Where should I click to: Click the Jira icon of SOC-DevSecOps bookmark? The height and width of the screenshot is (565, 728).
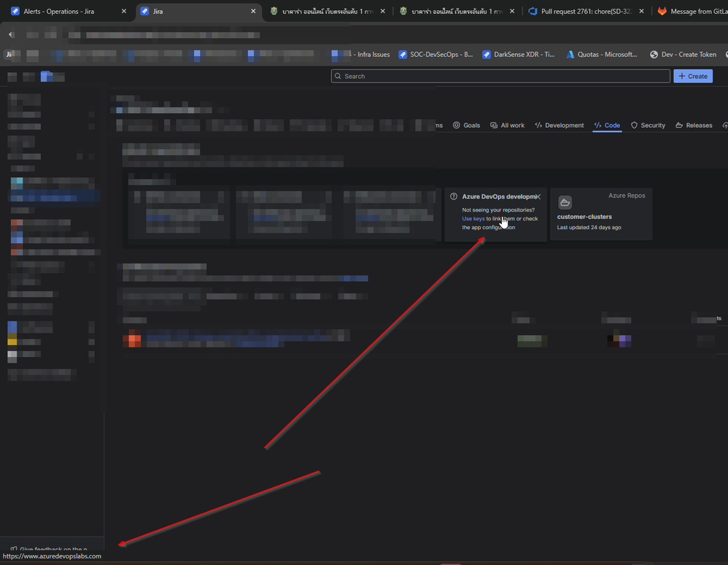[403, 54]
